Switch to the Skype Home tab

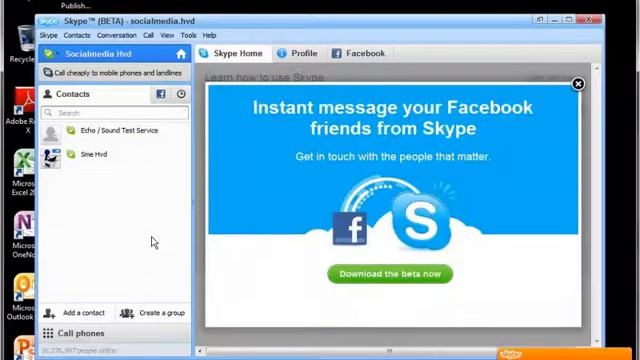point(233,53)
